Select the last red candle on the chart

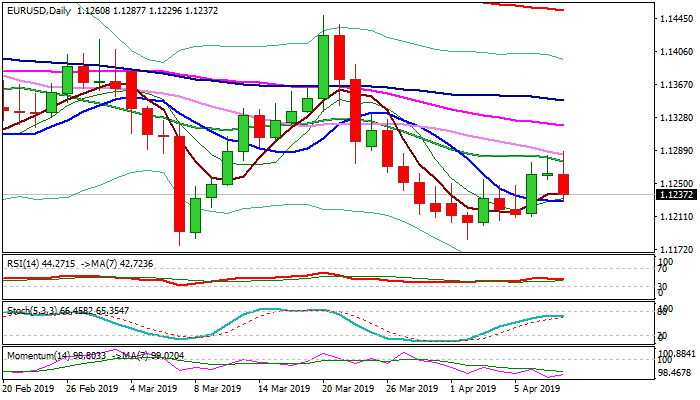tap(564, 184)
